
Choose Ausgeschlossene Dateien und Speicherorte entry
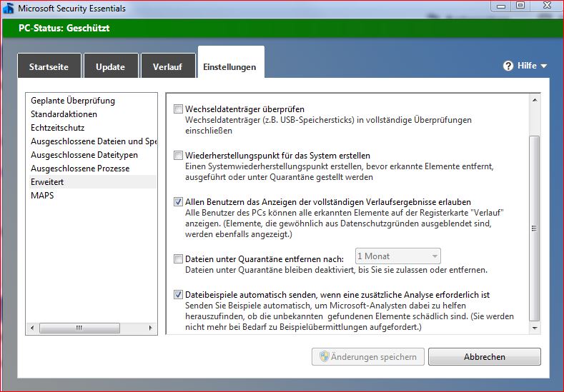pos(91,141)
